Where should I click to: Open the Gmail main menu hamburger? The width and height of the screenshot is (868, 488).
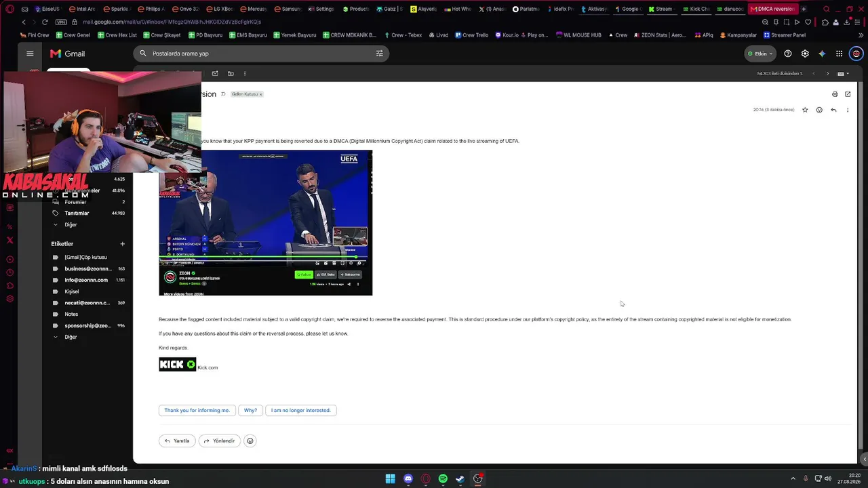tap(30, 54)
